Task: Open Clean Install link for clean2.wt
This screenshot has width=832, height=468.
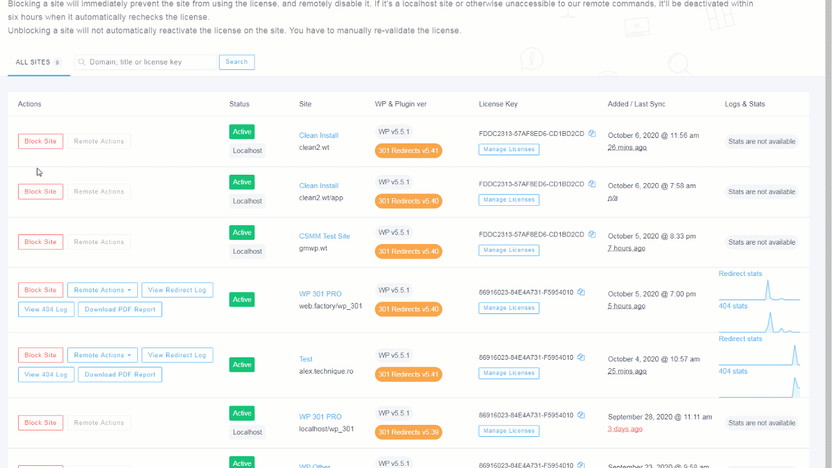Action: pyautogui.click(x=318, y=135)
